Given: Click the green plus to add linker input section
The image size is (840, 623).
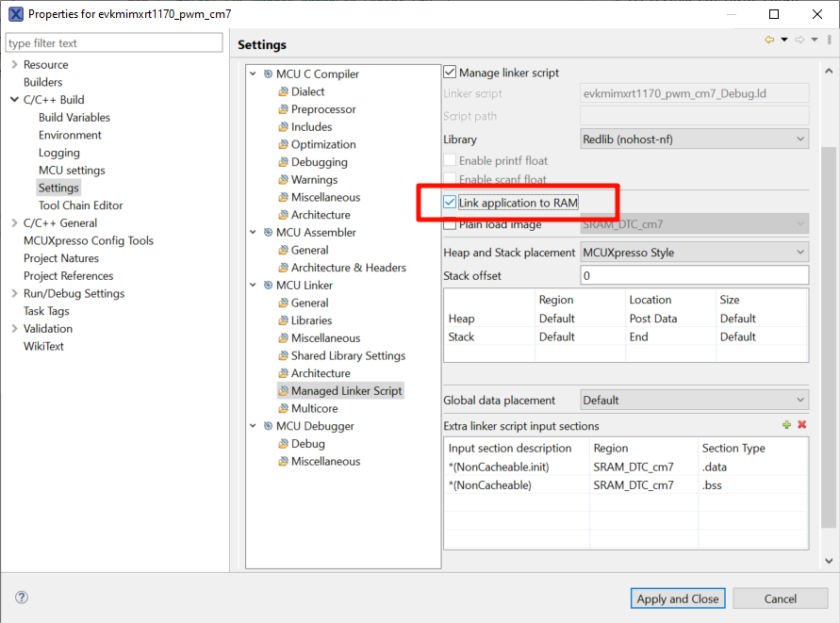Looking at the screenshot, I should [787, 425].
